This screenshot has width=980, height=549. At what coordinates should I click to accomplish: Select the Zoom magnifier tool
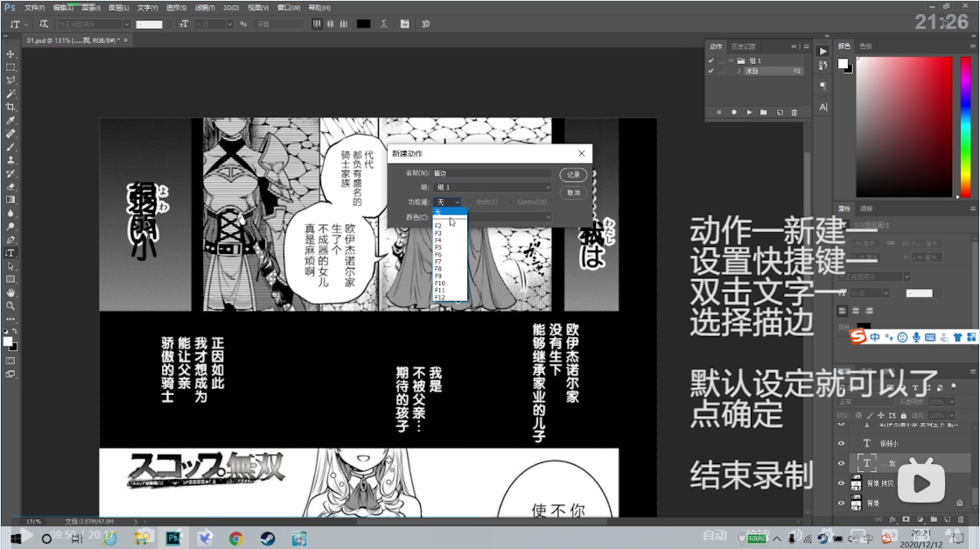click(10, 306)
